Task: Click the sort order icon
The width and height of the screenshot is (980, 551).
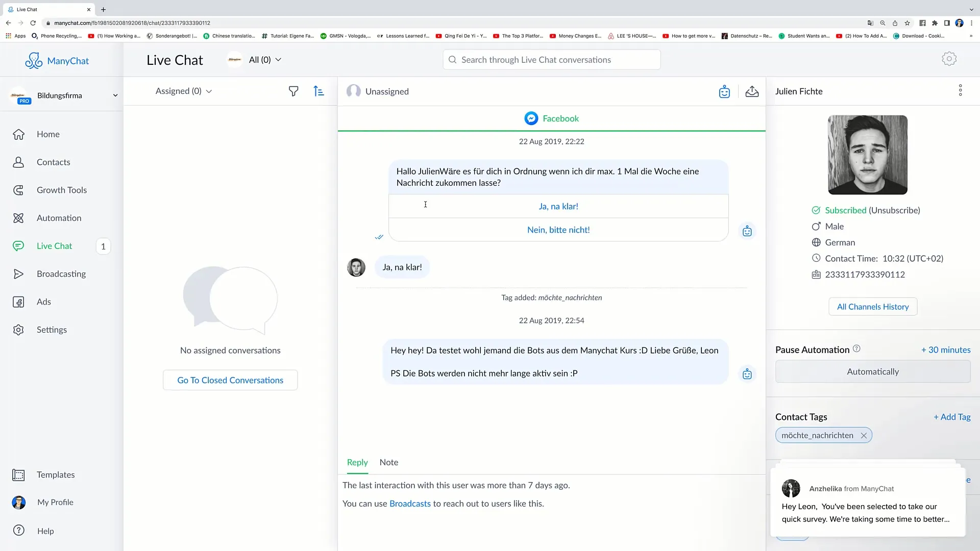Action: point(318,91)
